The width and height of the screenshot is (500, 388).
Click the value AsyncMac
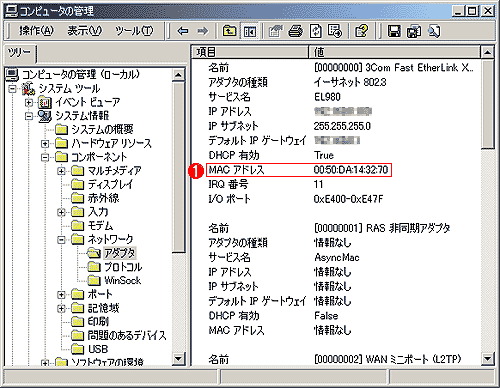click(x=337, y=257)
